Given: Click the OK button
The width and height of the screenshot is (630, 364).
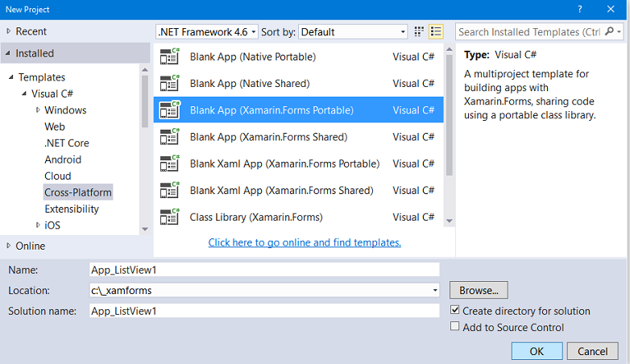Looking at the screenshot, I should pyautogui.click(x=537, y=351).
